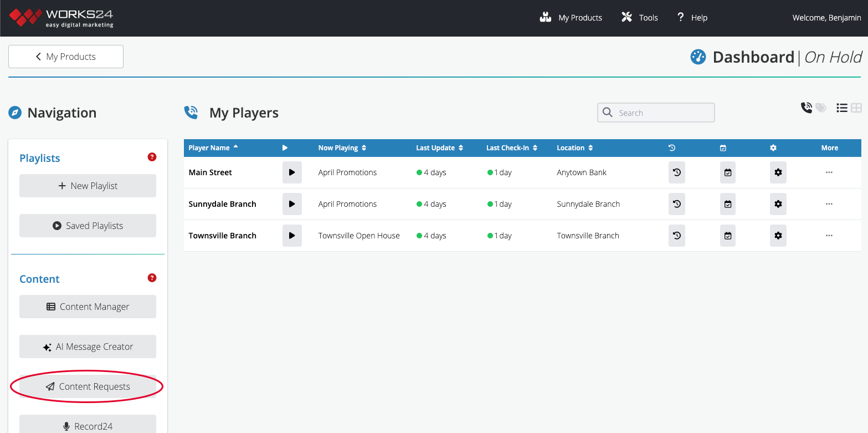Open more options for Sunnydale Branch row
The width and height of the screenshot is (868, 433).
pos(829,204)
